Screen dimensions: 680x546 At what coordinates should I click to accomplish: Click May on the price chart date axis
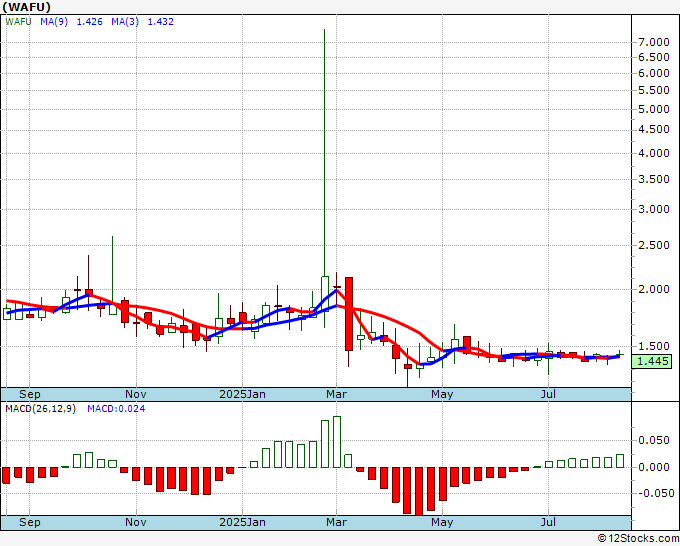(x=442, y=394)
